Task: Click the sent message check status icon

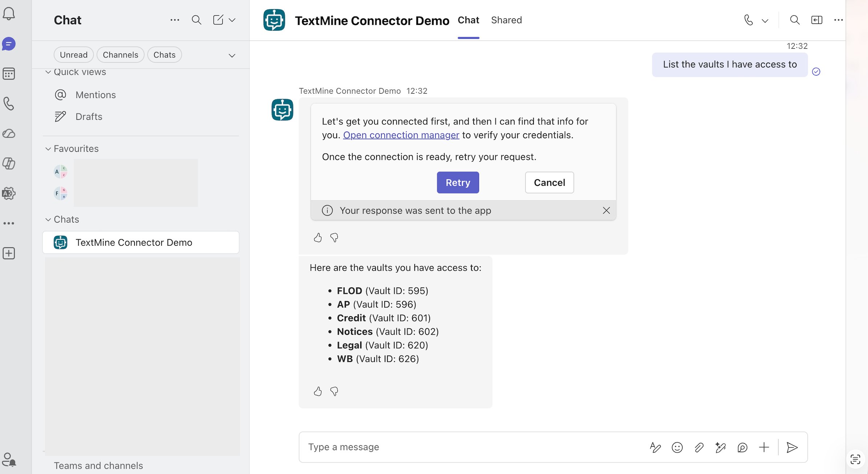Action: click(x=816, y=72)
